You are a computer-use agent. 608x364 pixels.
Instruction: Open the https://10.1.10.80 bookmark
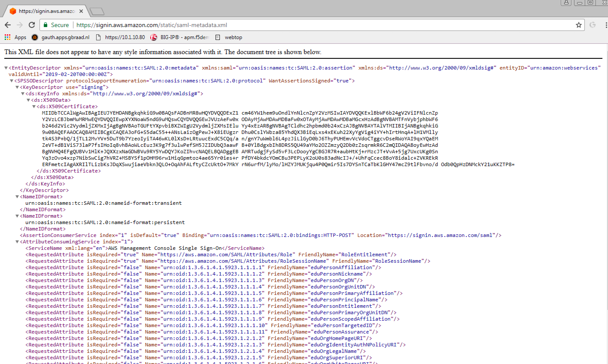tap(120, 37)
